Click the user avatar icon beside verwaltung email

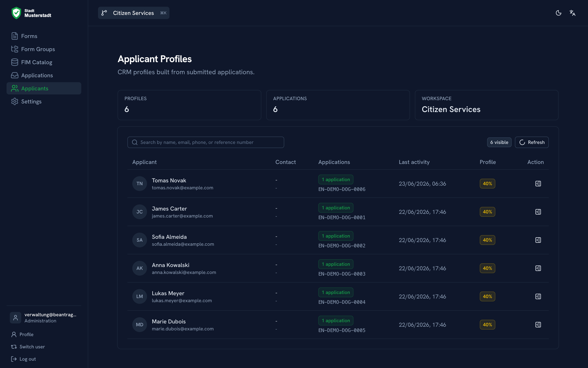pos(16,318)
